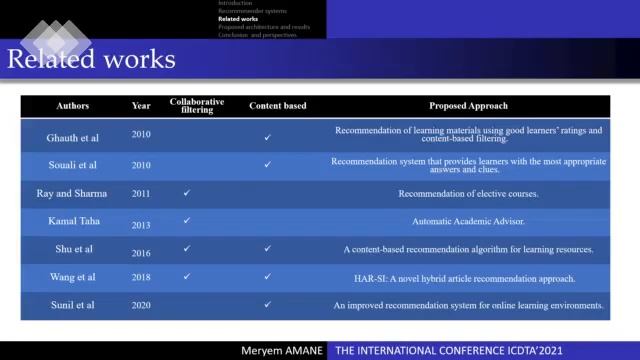Click year 2010 in the Ghauth row
The height and width of the screenshot is (360, 640).
coord(141,134)
